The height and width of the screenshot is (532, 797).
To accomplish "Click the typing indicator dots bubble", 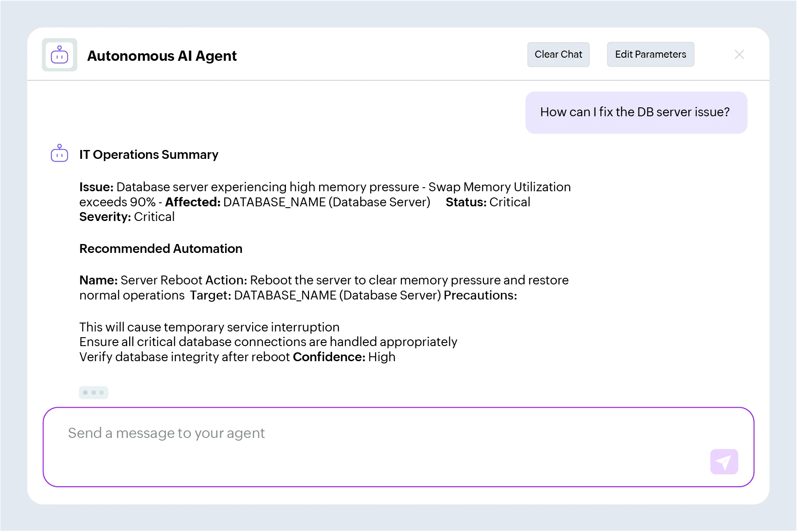I will [x=94, y=393].
